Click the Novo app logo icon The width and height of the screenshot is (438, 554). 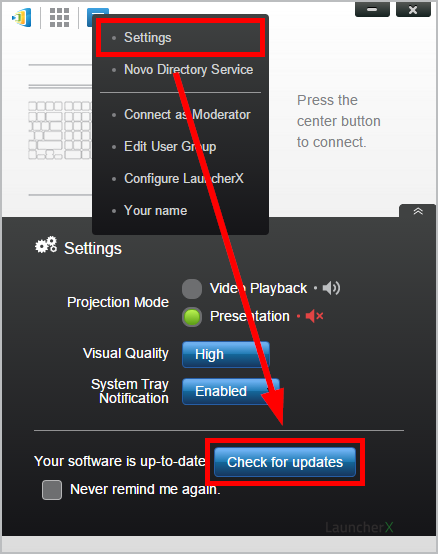click(22, 17)
